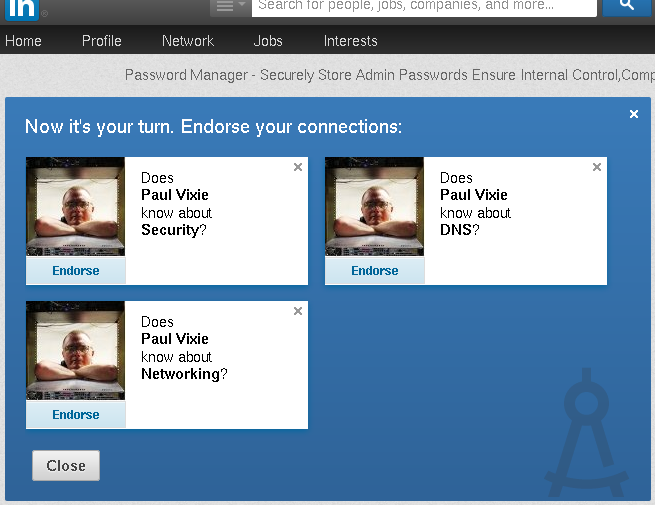Dismiss the Networking endorsement card
The width and height of the screenshot is (655, 505).
pos(298,311)
